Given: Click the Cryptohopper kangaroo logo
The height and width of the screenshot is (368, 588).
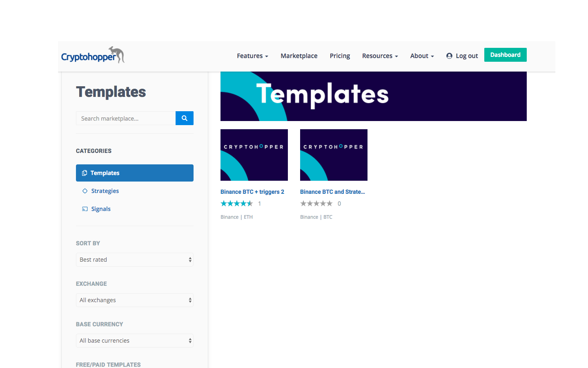Looking at the screenshot, I should coord(93,55).
